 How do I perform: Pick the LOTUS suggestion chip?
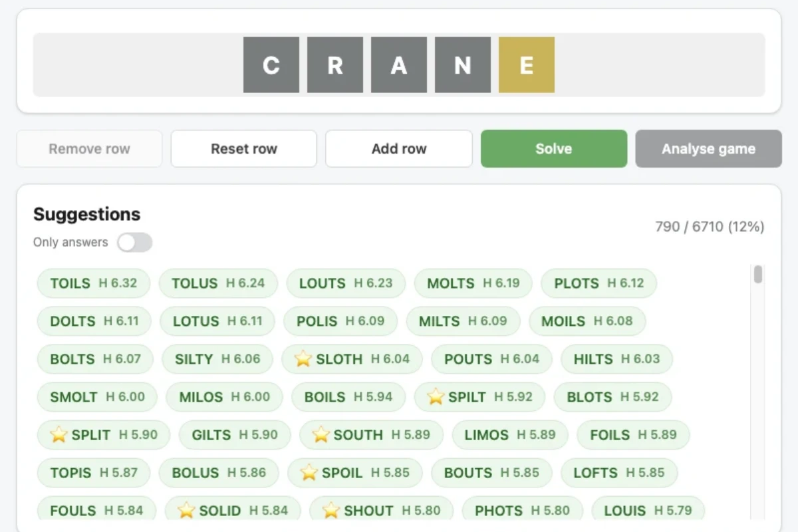coord(217,321)
